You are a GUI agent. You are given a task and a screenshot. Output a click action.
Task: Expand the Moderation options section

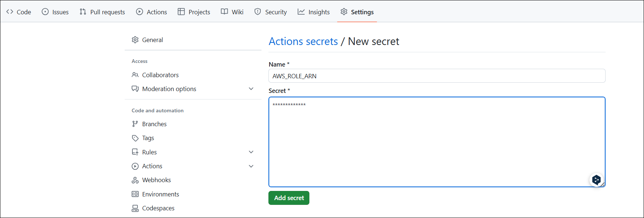point(251,89)
